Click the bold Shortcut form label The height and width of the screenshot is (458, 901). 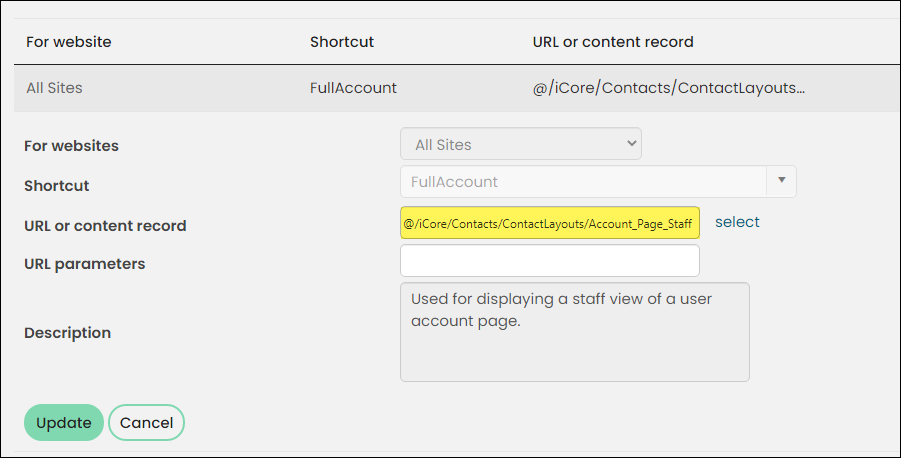56,186
